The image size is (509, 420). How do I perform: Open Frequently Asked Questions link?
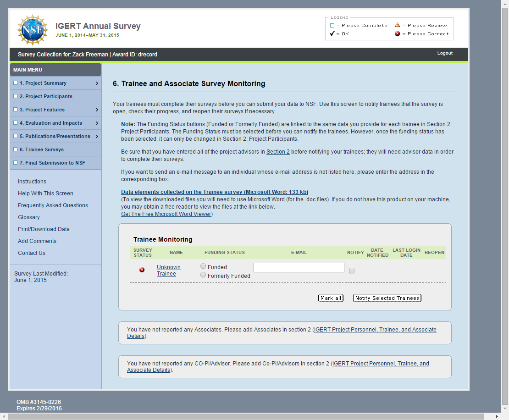[53, 205]
